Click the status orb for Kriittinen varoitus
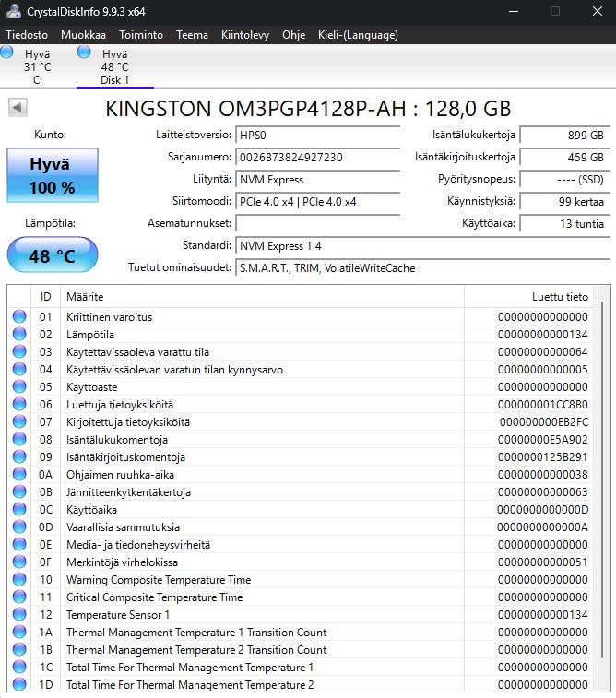Viewport: 616px width, 698px height. tap(19, 316)
